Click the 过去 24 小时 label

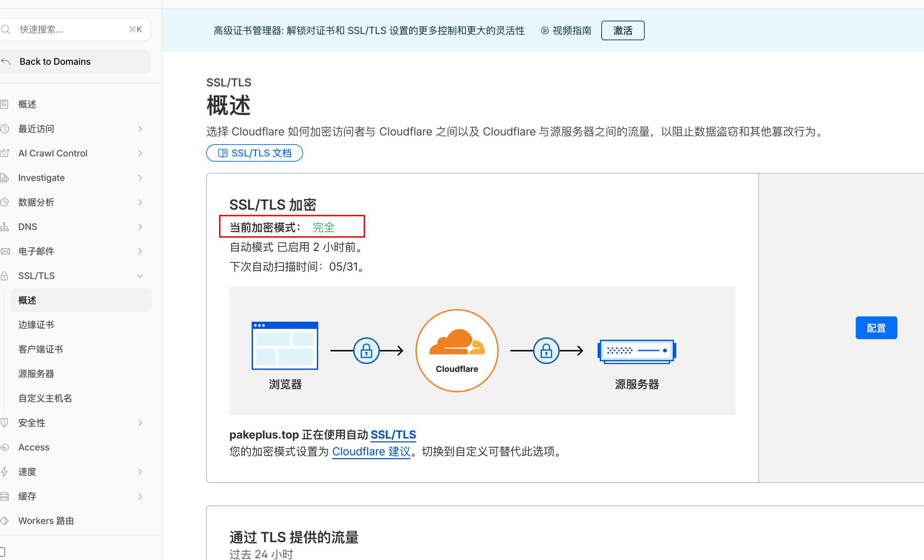[x=261, y=554]
